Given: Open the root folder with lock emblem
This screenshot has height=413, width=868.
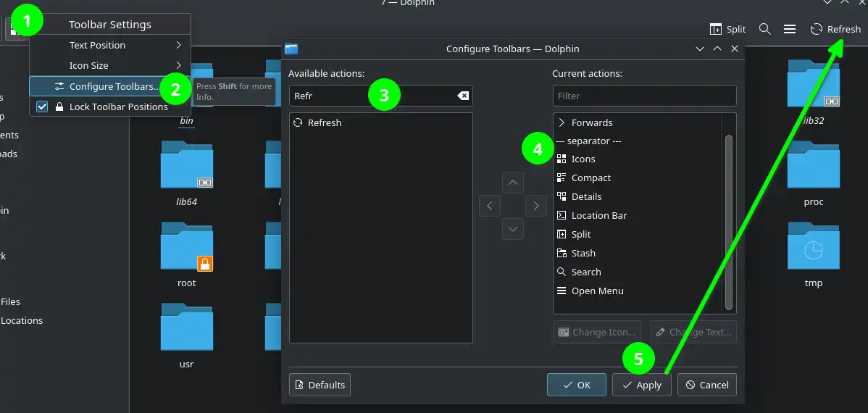Looking at the screenshot, I should [x=186, y=247].
